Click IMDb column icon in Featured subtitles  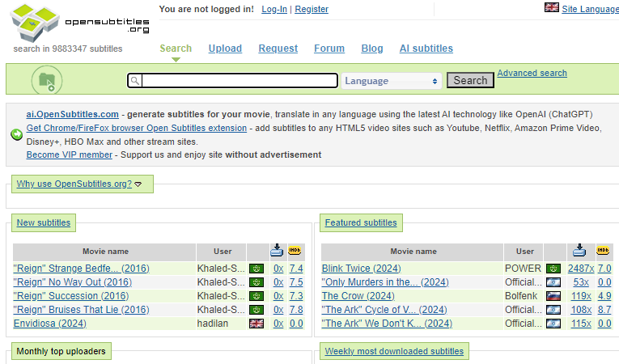(603, 250)
